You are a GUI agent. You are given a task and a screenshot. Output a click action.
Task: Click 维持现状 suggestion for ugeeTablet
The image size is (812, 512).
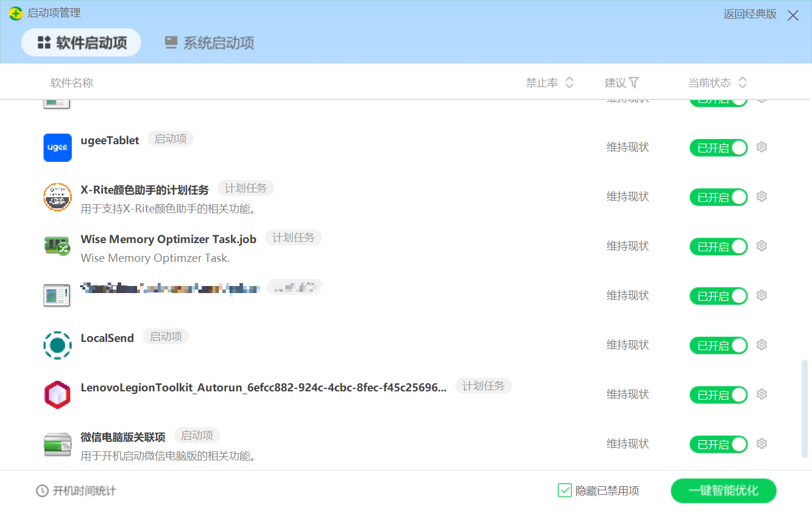[628, 147]
